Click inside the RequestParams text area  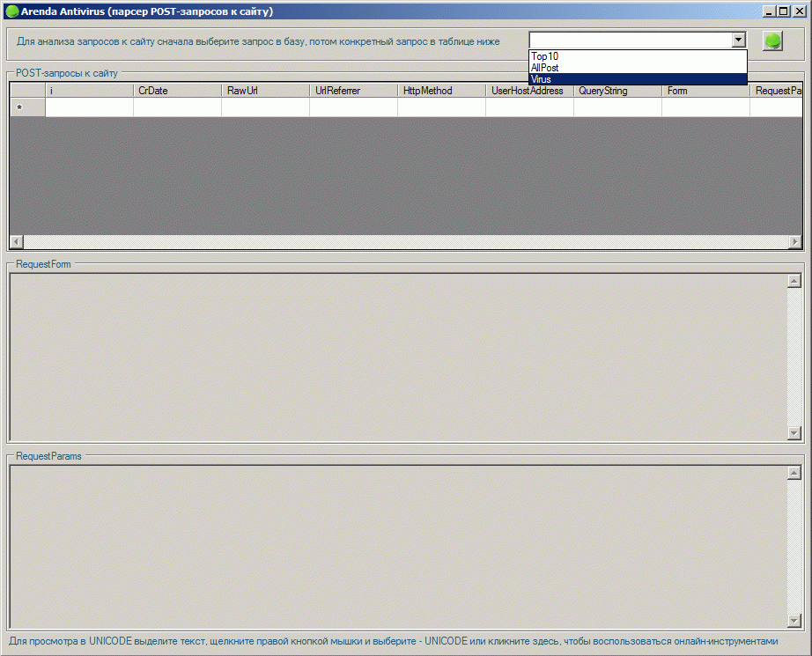(399, 547)
